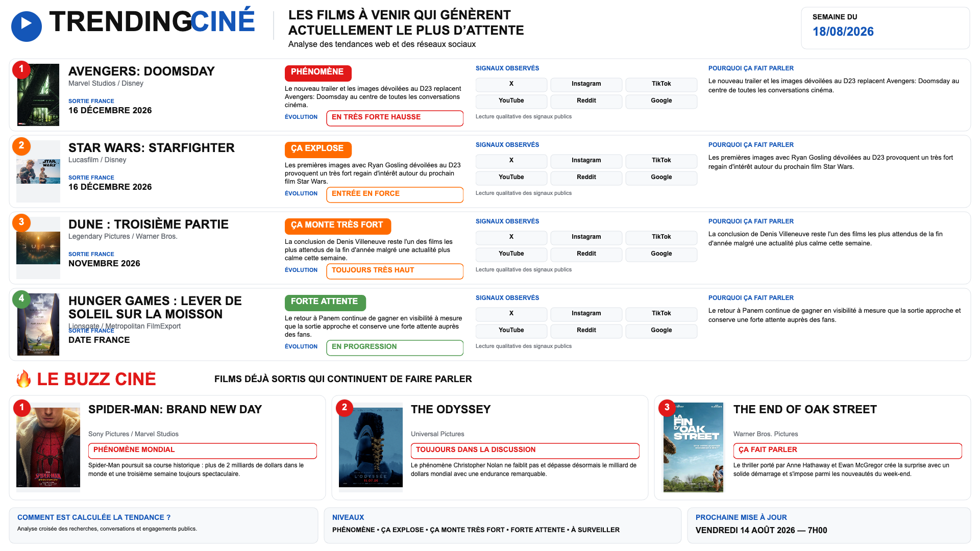Click rank badge 4 on Hunger Games
The height and width of the screenshot is (551, 980).
[x=21, y=298]
